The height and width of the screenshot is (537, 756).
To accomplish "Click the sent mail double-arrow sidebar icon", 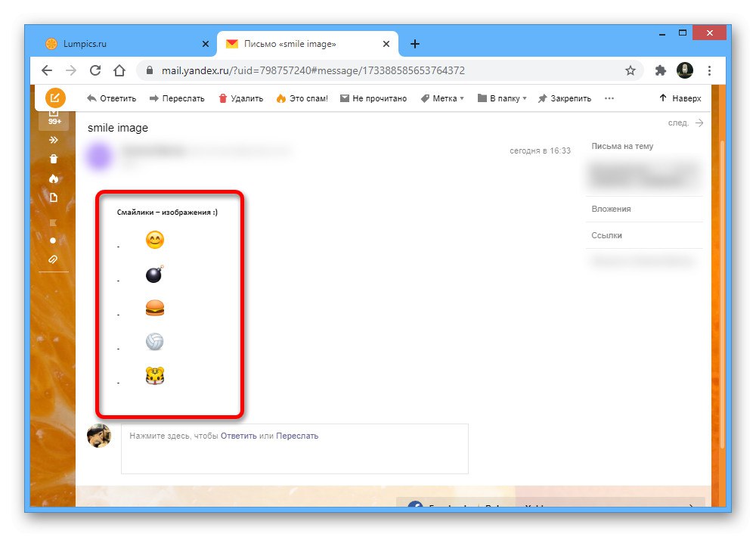I will (54, 140).
